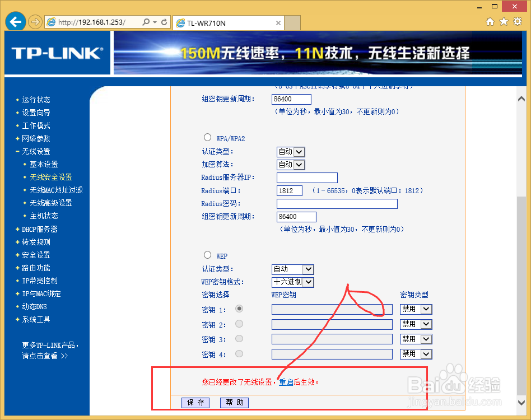Open 无线MAC地址过滤 submenu item
This screenshot has height=420, width=531.
[x=56, y=190]
